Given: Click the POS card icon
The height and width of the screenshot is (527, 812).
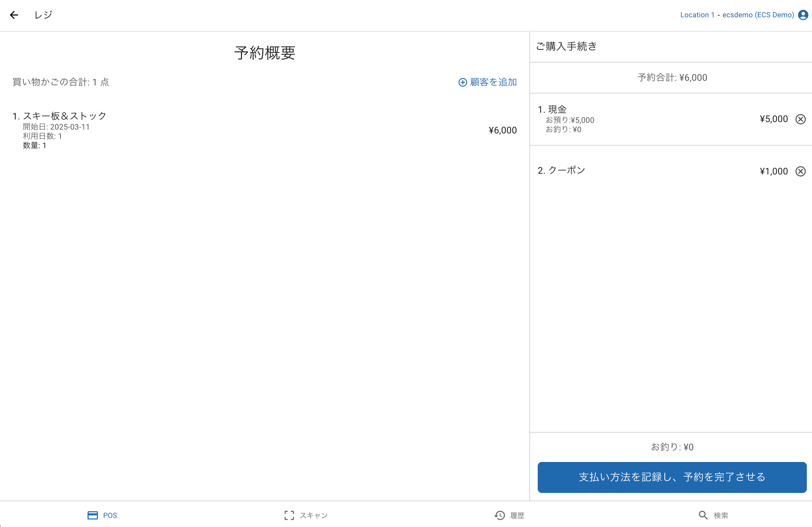Looking at the screenshot, I should click(92, 515).
